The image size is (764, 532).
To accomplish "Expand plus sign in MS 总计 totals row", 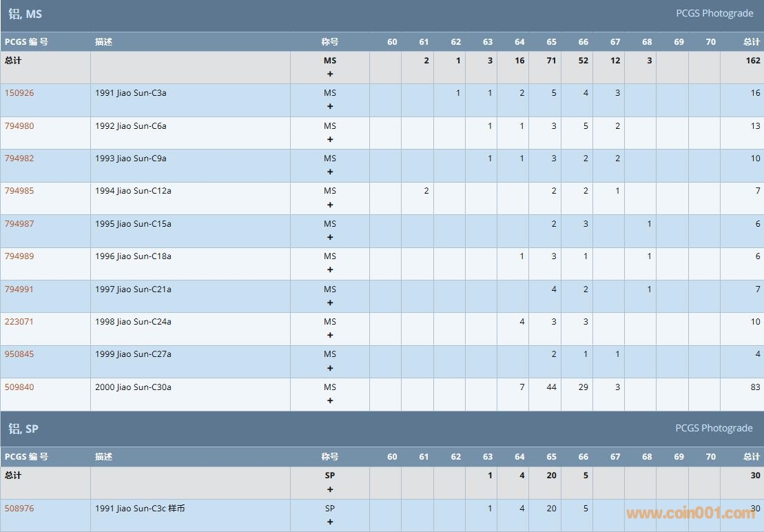I will pos(330,74).
